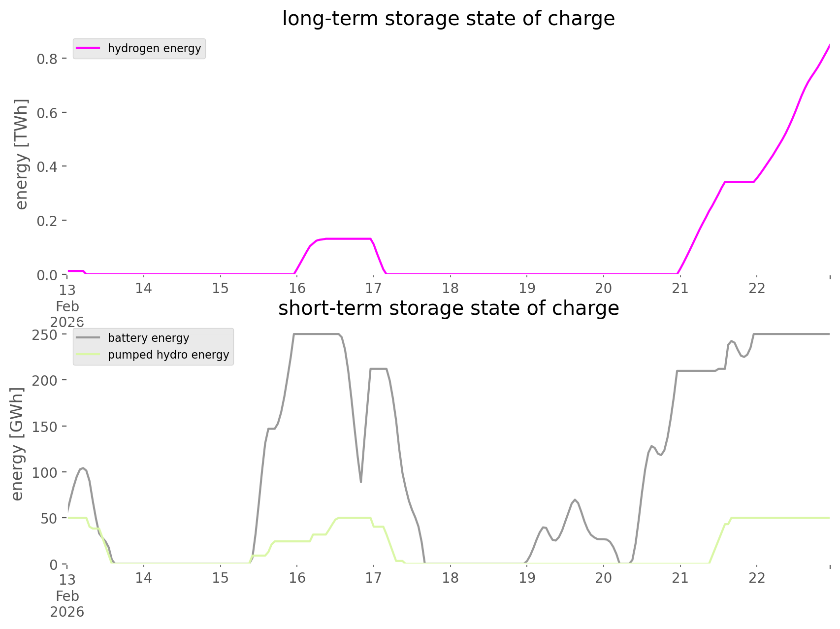Click the 0.8 tick on the hydrogen chart

(48, 59)
